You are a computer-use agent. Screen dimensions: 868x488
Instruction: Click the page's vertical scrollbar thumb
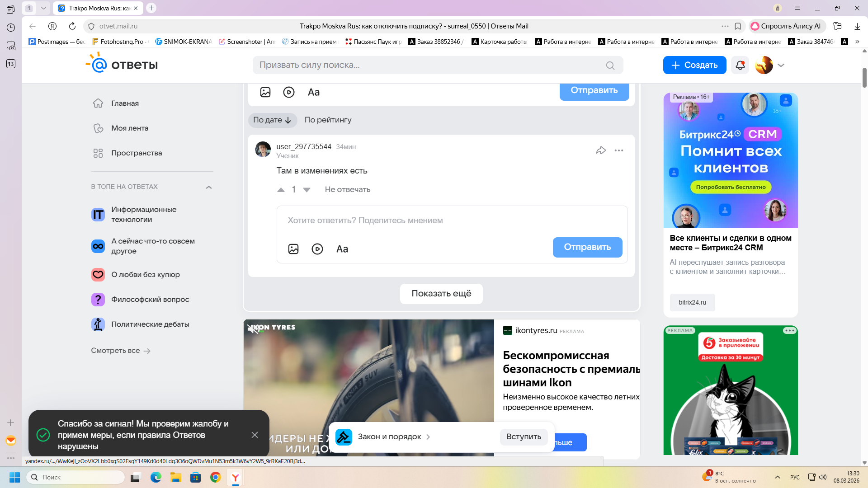(864, 77)
